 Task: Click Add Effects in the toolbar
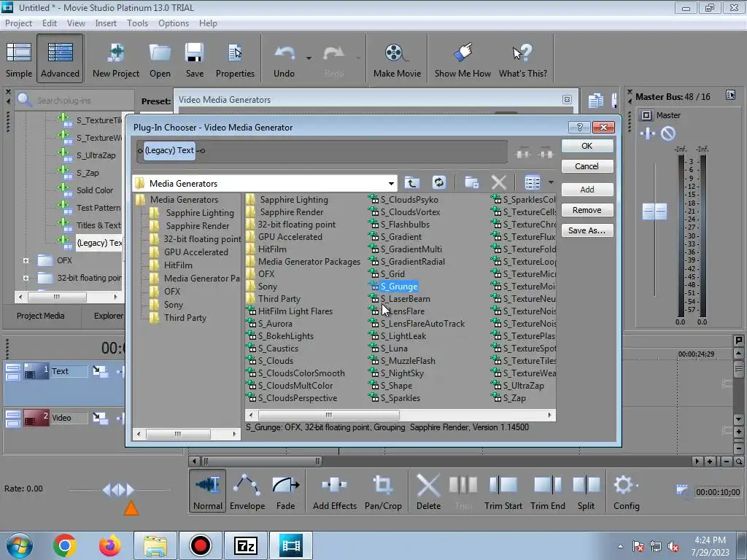[x=334, y=491]
